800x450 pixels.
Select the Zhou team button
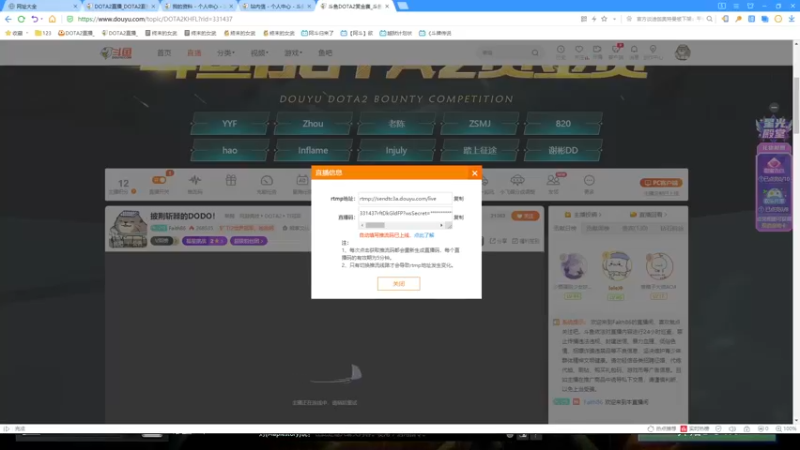click(x=313, y=123)
